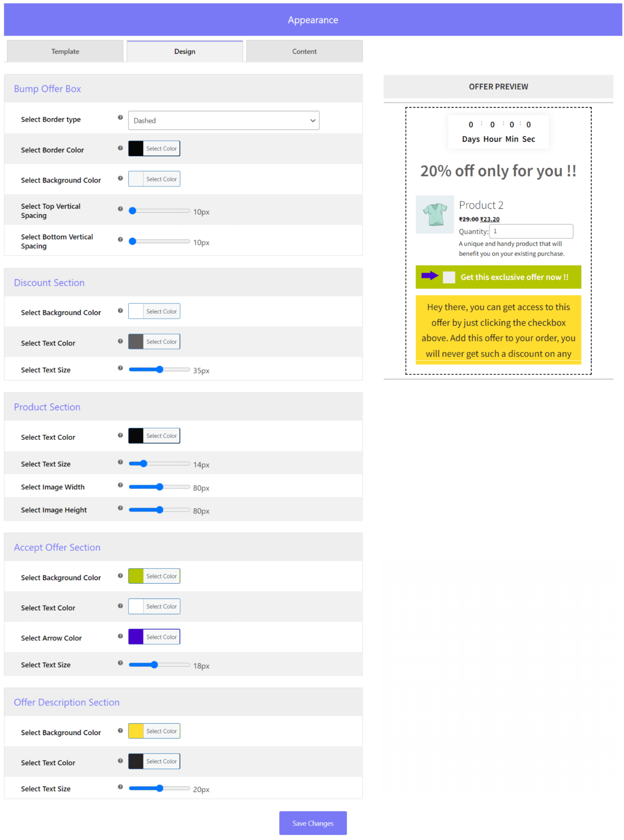Switch to the Template tab
Screen dimensions: 624x840
[x=66, y=51]
